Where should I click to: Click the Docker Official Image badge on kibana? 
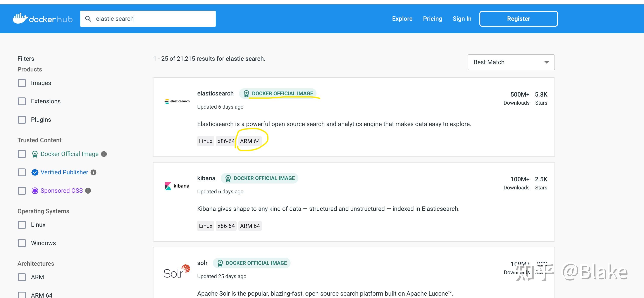(x=259, y=178)
